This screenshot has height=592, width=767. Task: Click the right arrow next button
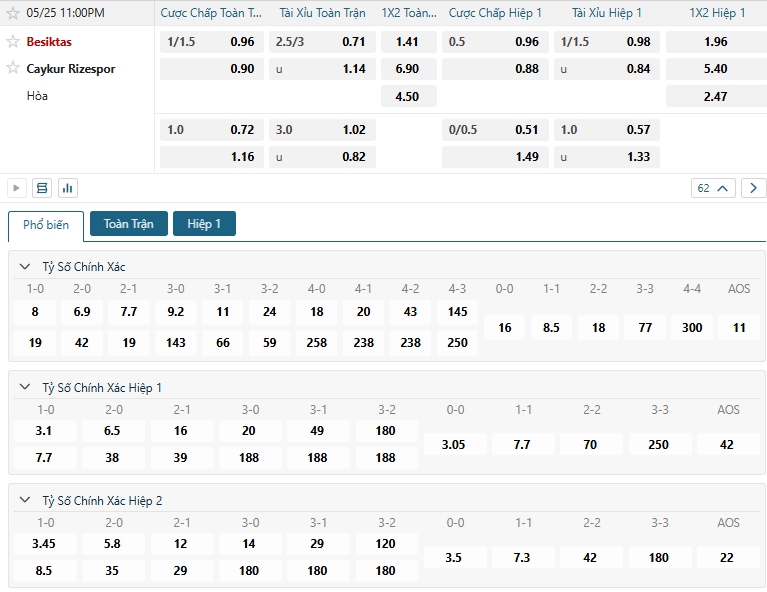753,188
